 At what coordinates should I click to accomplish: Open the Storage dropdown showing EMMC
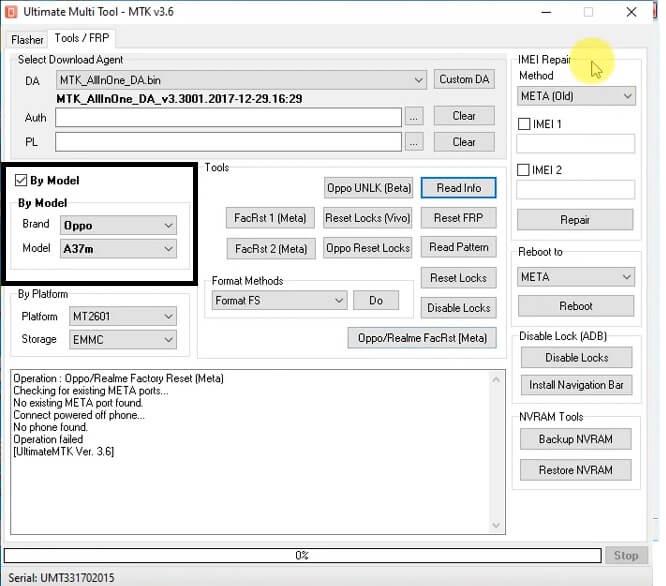[123, 339]
